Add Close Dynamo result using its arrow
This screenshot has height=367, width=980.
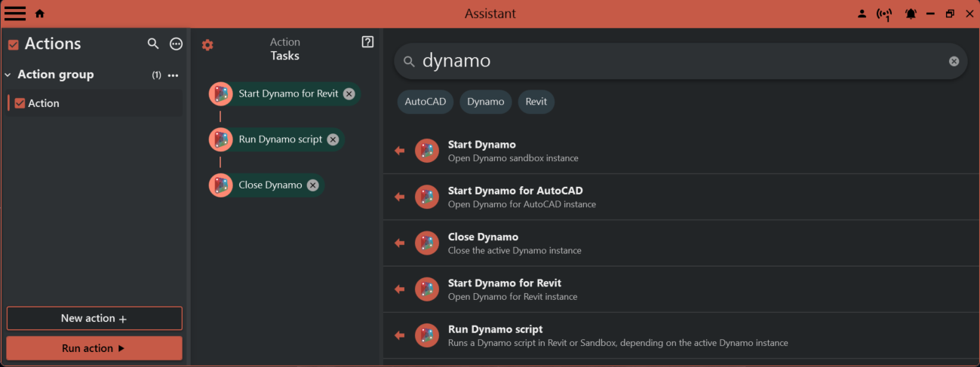(399, 243)
